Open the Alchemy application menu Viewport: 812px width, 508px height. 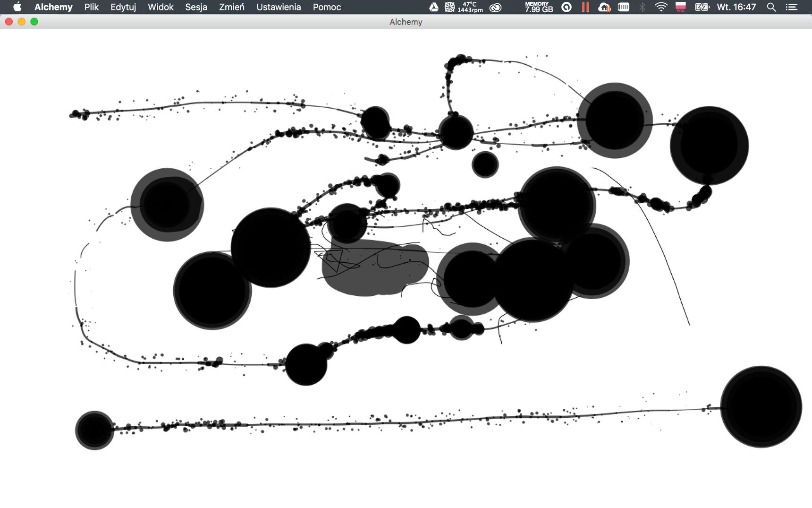(53, 7)
